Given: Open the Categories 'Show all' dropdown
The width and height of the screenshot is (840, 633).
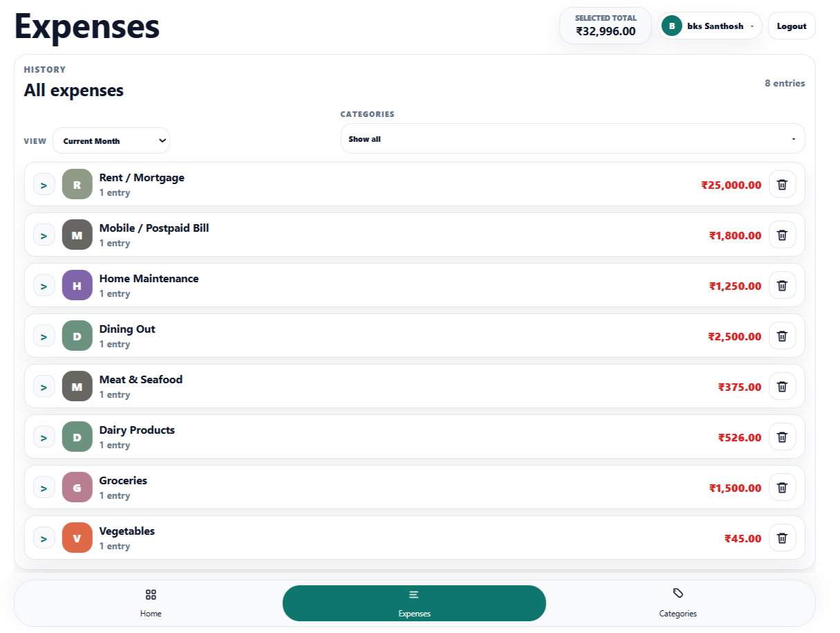Looking at the screenshot, I should tap(572, 139).
